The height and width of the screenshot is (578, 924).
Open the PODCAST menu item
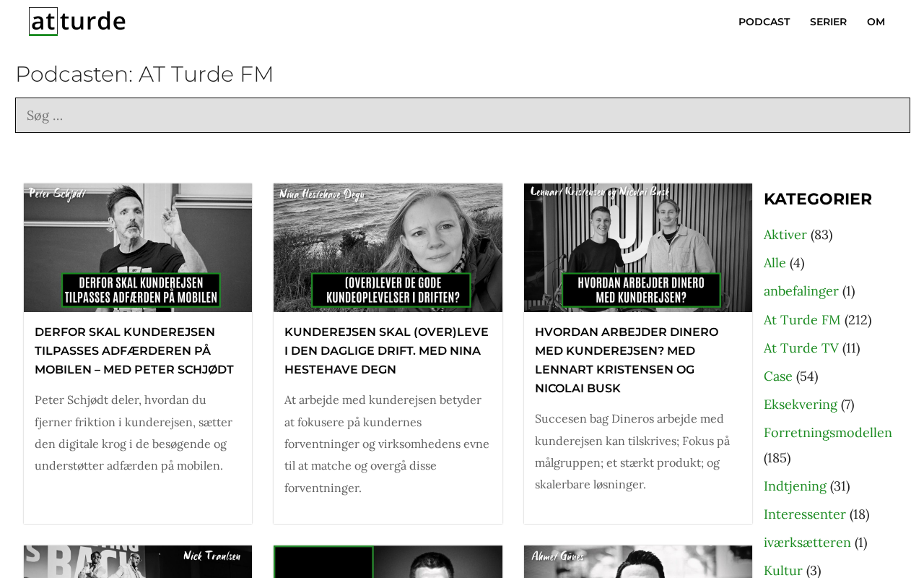click(764, 22)
